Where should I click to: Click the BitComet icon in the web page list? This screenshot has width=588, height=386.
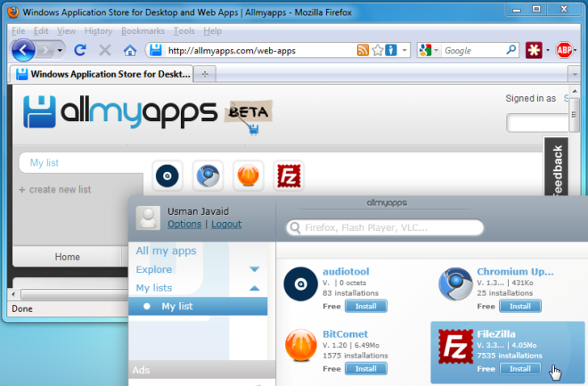pos(249,176)
